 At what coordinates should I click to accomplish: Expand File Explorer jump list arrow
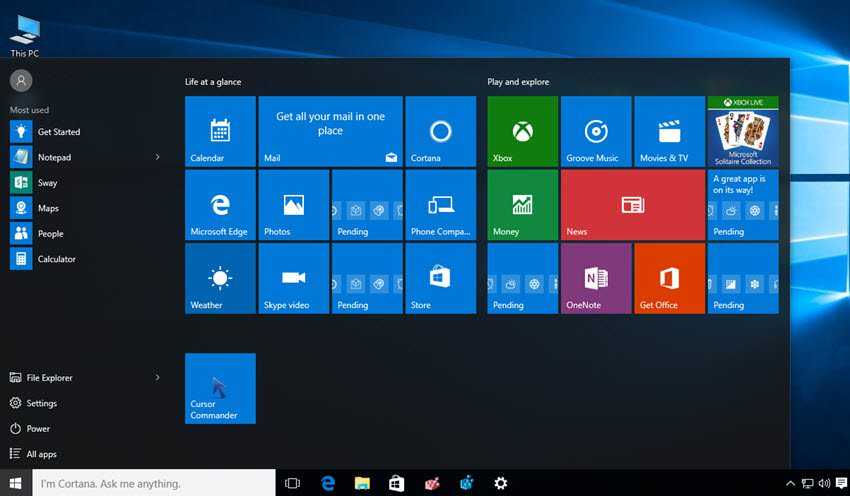click(158, 377)
